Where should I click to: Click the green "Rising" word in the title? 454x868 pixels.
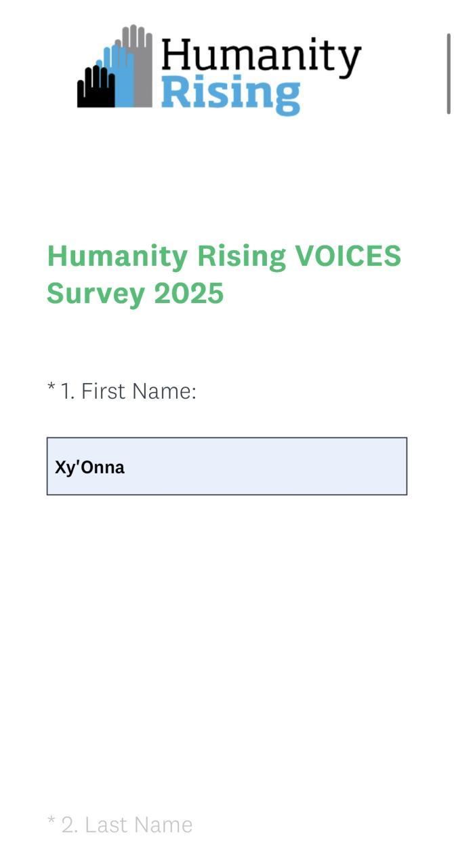click(241, 256)
